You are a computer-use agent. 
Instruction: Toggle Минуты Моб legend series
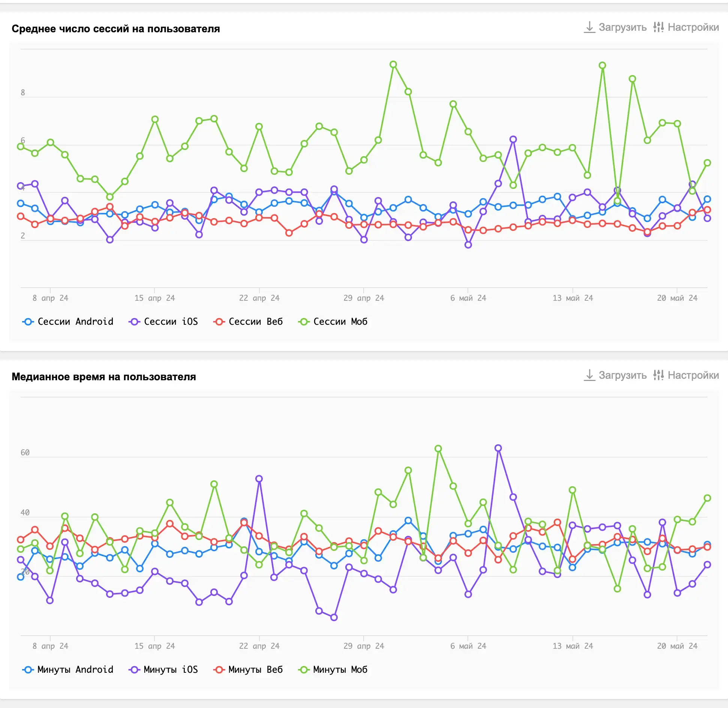pos(333,670)
